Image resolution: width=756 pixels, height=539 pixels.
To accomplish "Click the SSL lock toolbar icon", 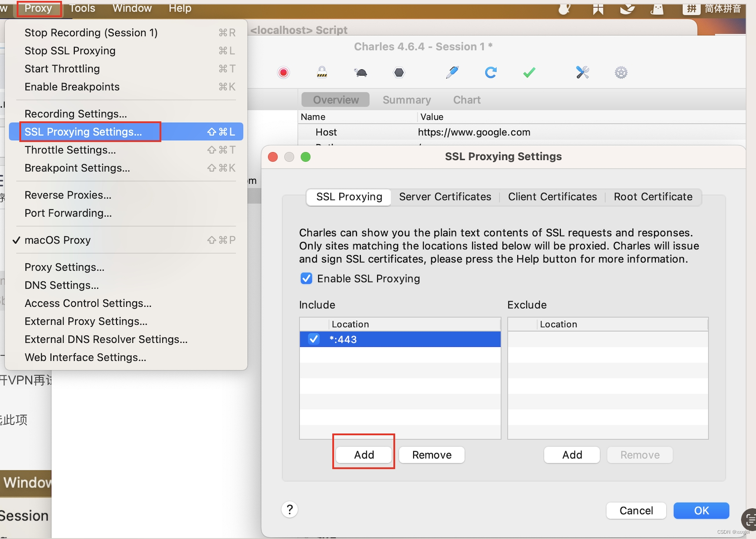I will (x=322, y=71).
